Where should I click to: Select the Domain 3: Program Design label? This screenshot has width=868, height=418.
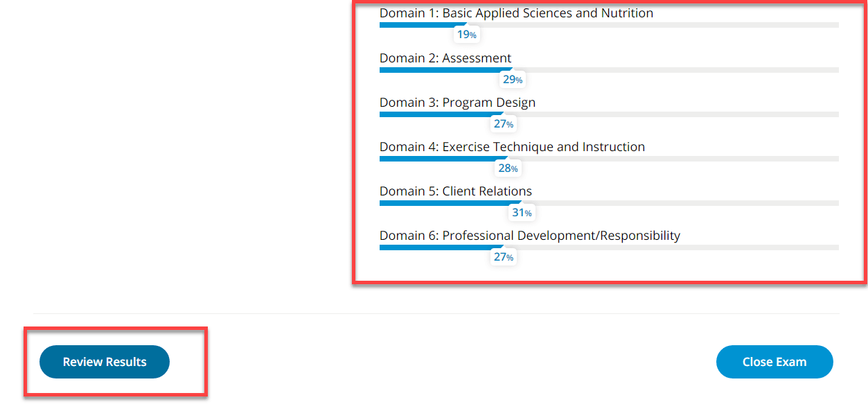tap(457, 103)
